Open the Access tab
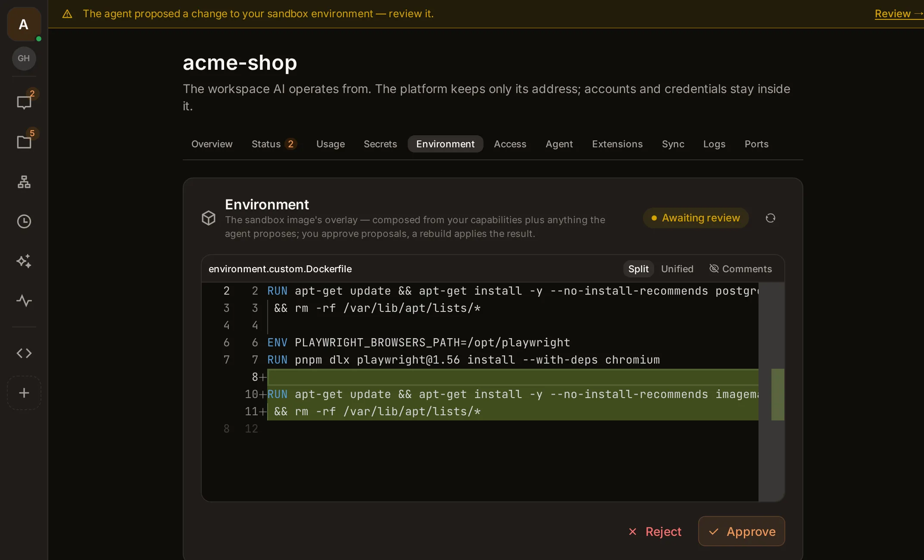924x560 pixels. coord(510,144)
